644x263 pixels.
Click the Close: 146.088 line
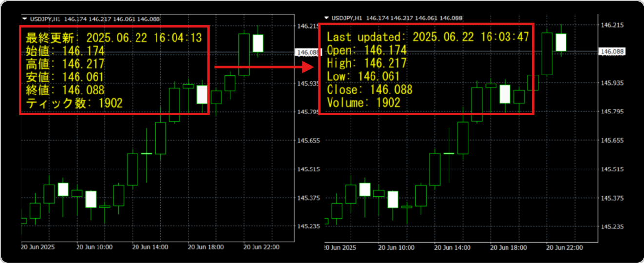370,90
